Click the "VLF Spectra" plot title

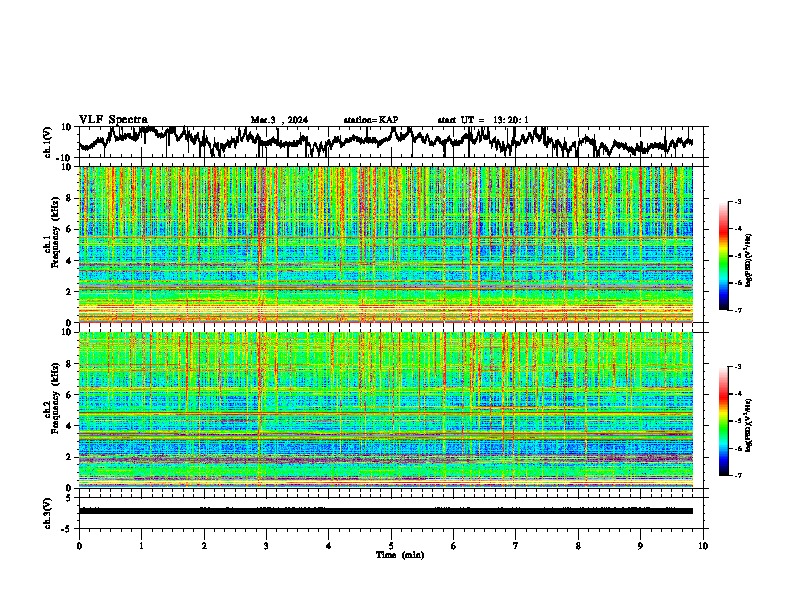click(113, 119)
